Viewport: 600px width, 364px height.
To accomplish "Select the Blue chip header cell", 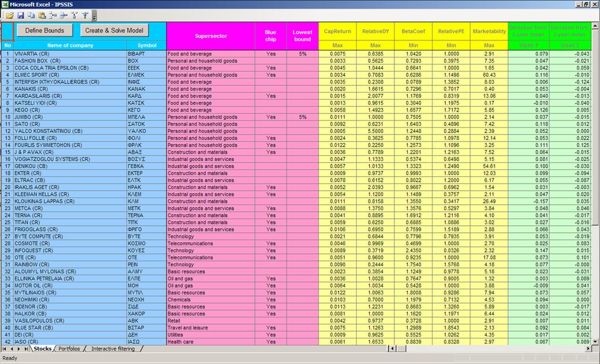I will click(271, 36).
